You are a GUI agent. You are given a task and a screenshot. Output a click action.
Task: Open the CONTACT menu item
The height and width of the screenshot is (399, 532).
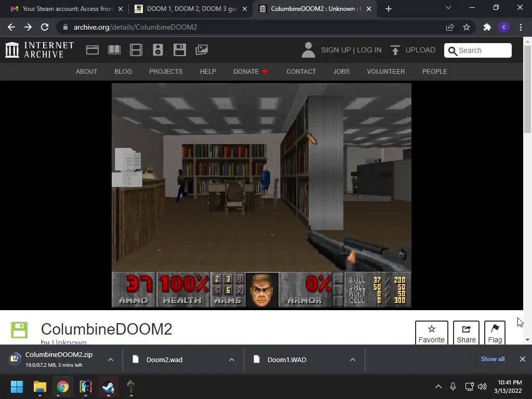click(x=301, y=72)
